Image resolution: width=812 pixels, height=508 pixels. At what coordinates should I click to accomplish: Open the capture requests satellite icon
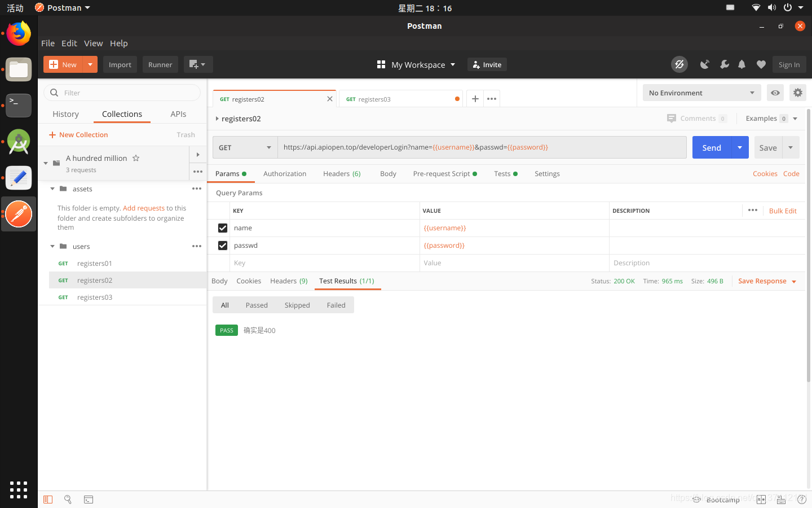point(704,64)
